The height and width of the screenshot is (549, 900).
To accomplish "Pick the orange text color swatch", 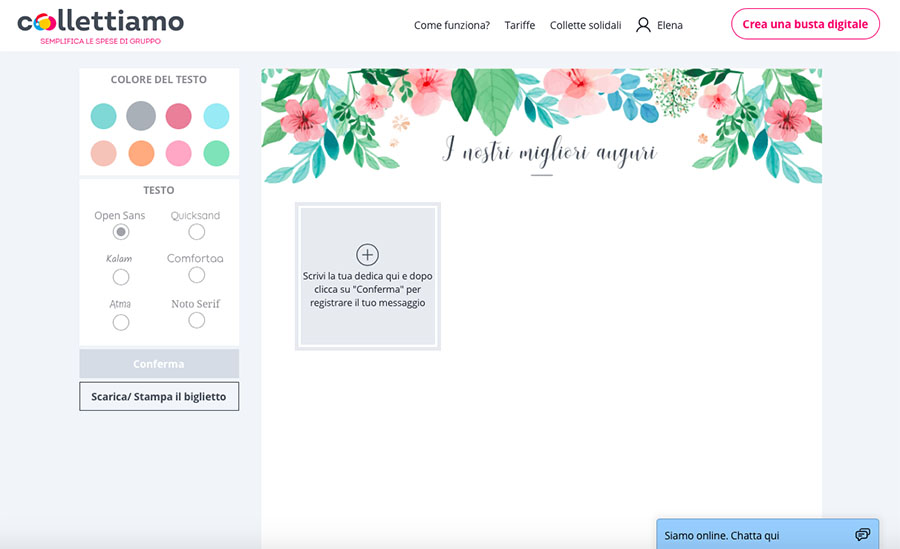I will 141,153.
